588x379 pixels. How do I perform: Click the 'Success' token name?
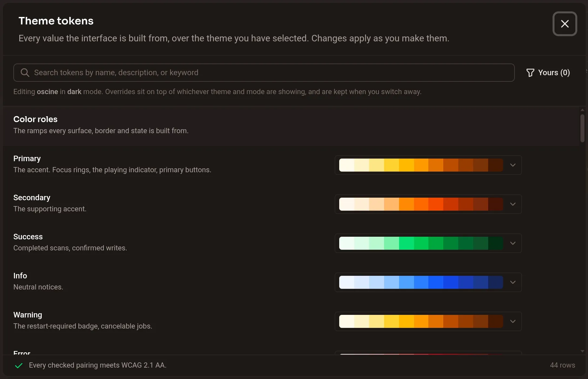coord(28,237)
